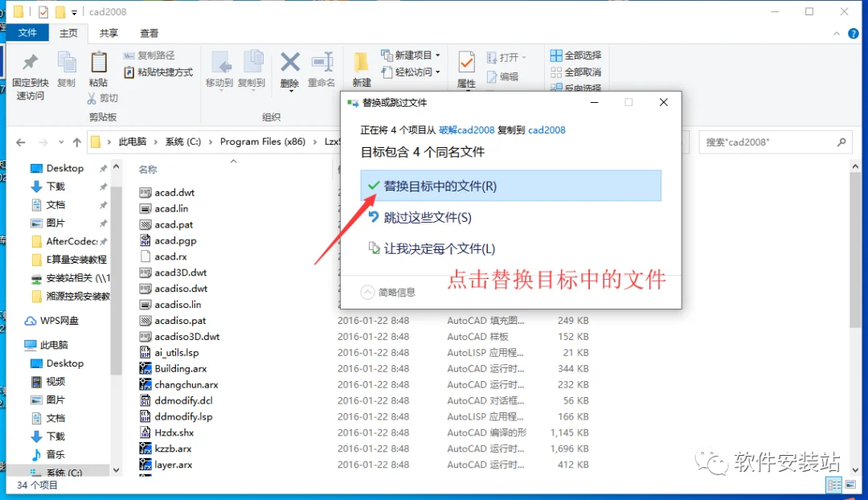Select the pinned Downloads folder
This screenshot has height=500, width=868.
click(55, 186)
